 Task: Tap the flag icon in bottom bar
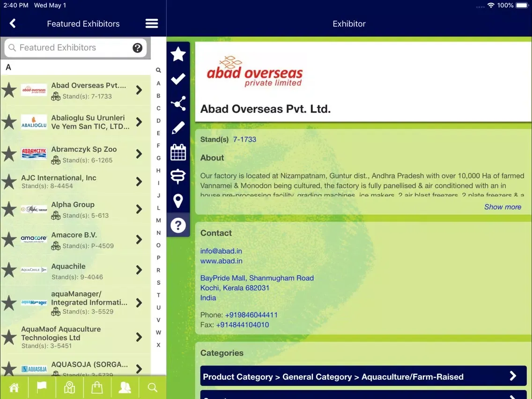41,387
